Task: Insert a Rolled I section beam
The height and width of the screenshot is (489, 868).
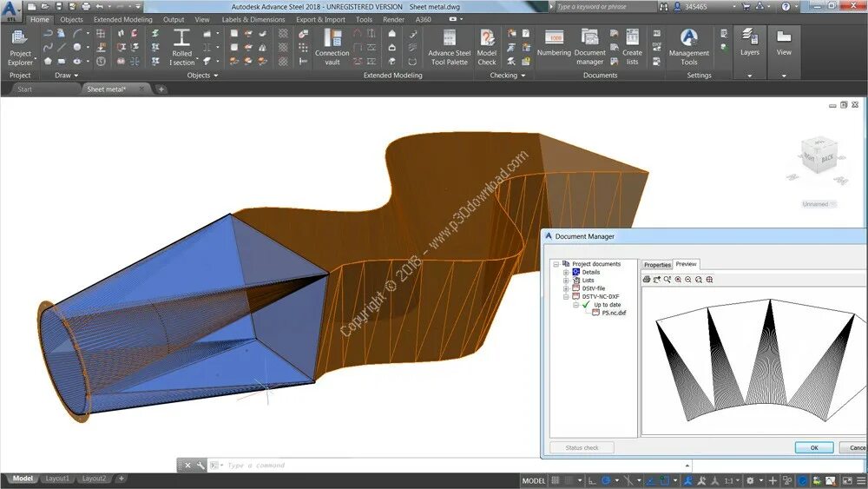Action: 181,47
